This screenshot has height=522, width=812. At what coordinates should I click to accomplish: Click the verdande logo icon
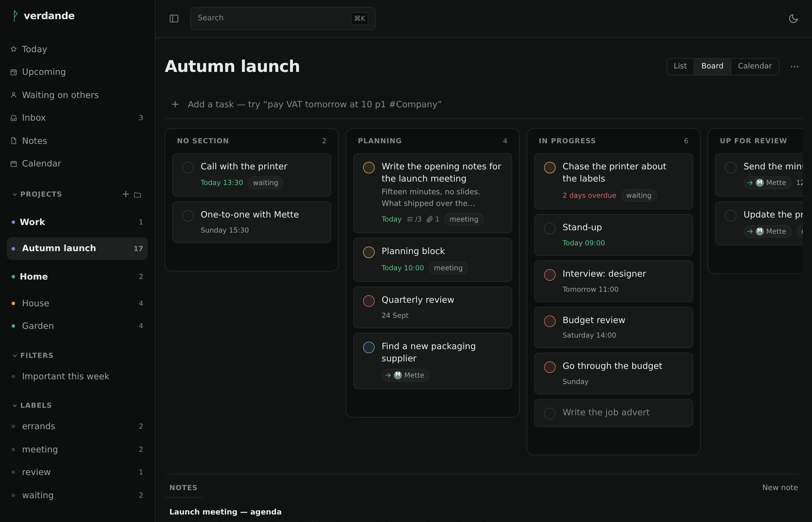tap(15, 16)
